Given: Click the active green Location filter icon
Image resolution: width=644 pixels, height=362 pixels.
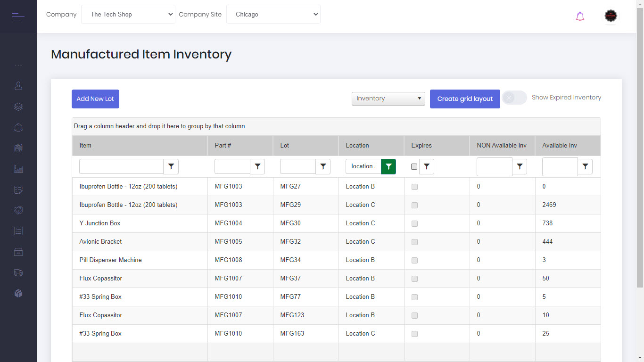Looking at the screenshot, I should pyautogui.click(x=388, y=166).
